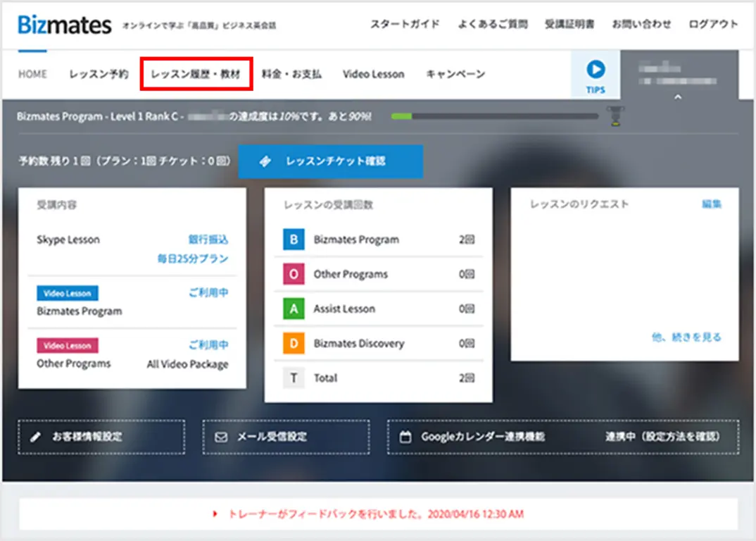Click the green A Assist Lesson icon

[x=294, y=309]
